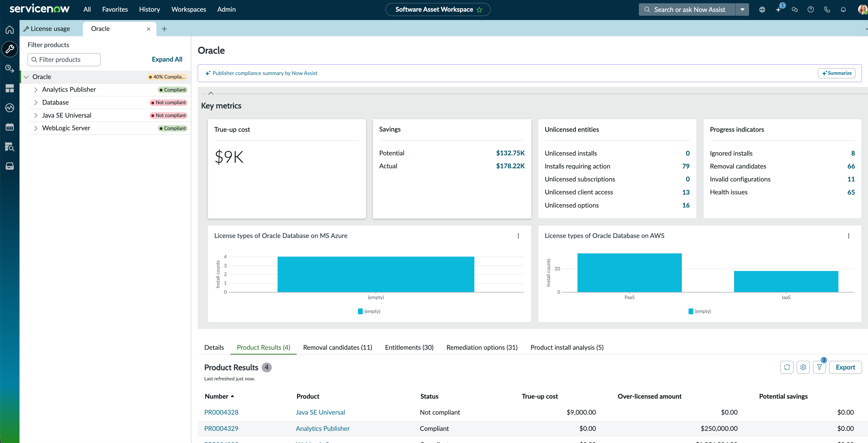This screenshot has height=443, width=868.
Task: Click Installs requiring action value 79
Action: click(686, 167)
